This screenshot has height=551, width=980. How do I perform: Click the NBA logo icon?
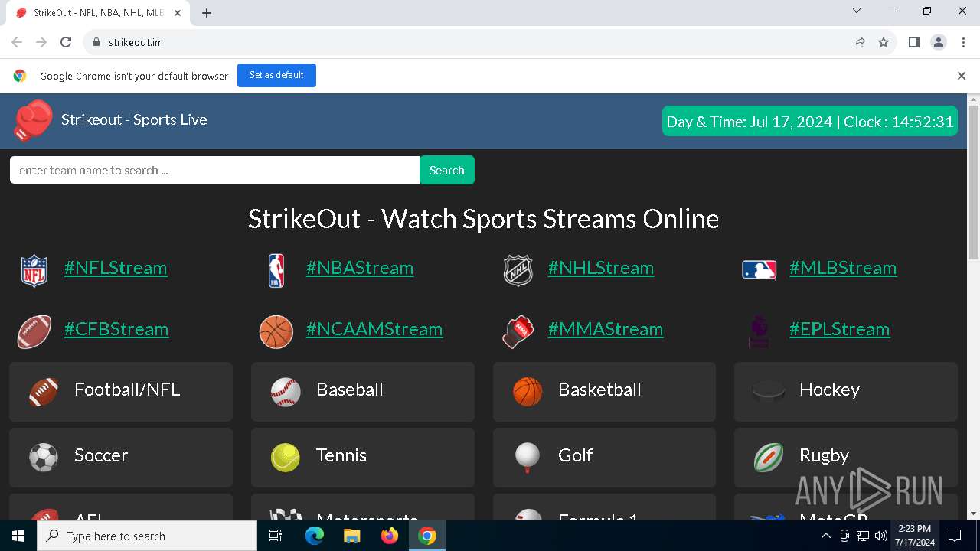[276, 271]
